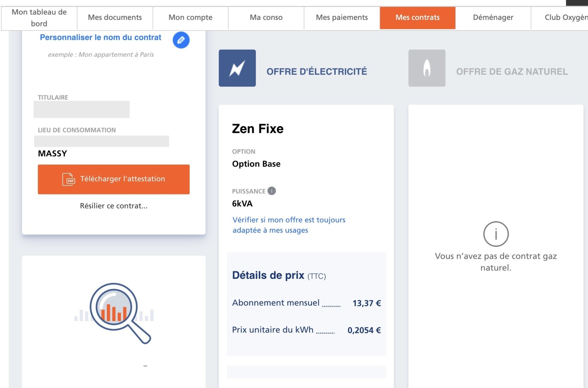Click Télécharger l'attestation button
The width and height of the screenshot is (588, 388).
114,179
